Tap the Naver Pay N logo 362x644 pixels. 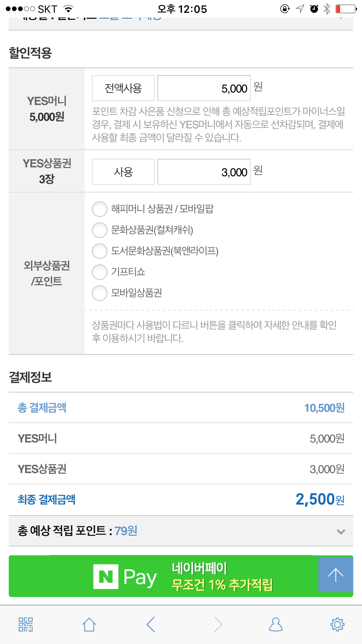click(x=106, y=577)
